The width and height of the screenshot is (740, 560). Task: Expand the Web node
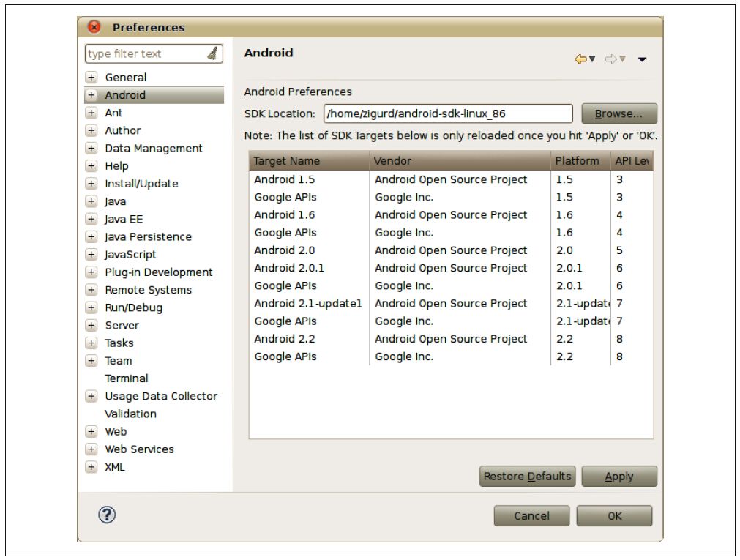(91, 431)
